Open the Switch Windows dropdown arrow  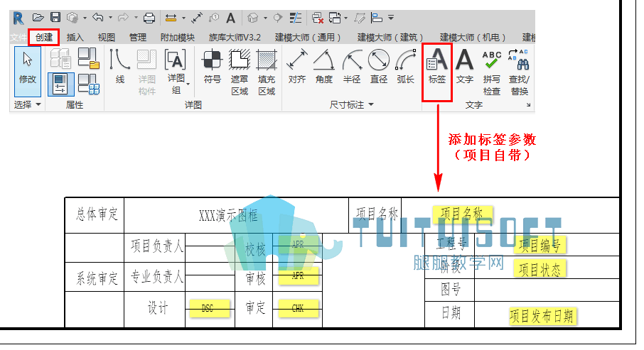[346, 18]
